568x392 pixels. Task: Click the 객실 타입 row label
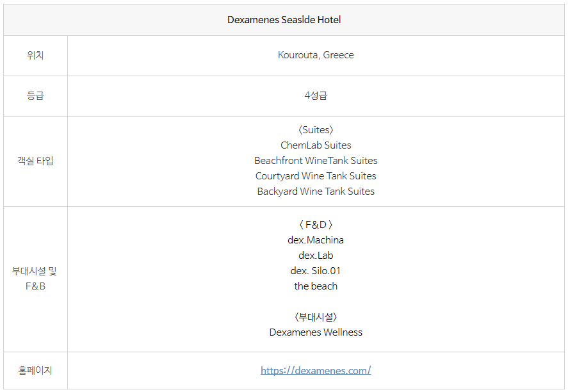(x=35, y=161)
